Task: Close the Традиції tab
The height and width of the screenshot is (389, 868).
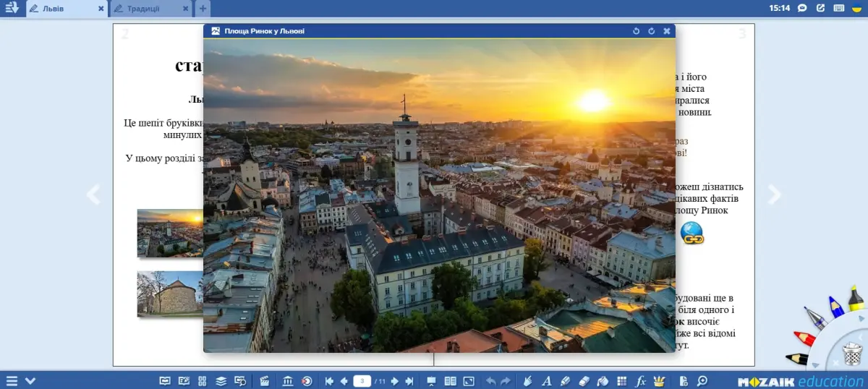Action: point(186,9)
